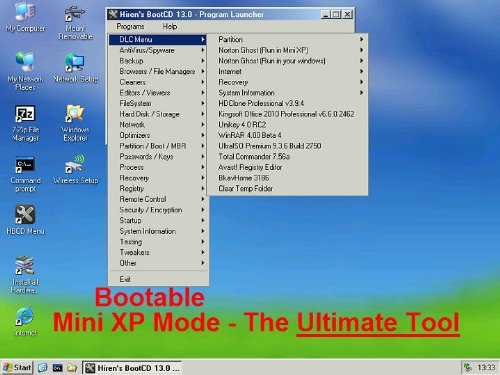Image resolution: width=500 pixels, height=375 pixels.
Task: Open the Help menu
Action: (x=170, y=26)
